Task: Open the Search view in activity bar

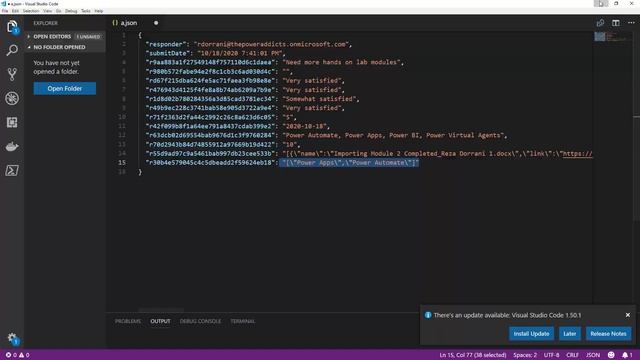Action: click(12, 50)
